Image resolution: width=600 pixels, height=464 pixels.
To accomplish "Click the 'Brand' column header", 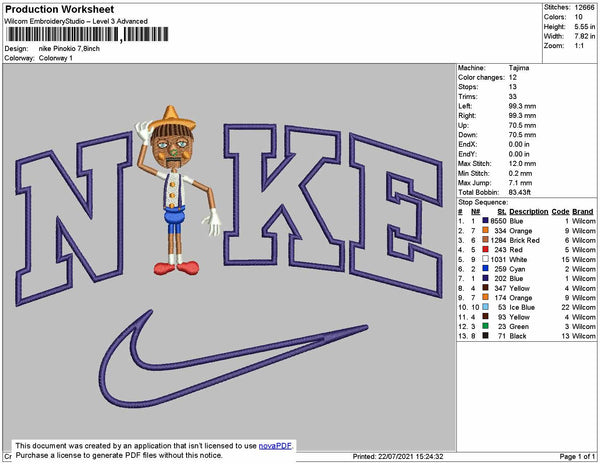I will [583, 212].
